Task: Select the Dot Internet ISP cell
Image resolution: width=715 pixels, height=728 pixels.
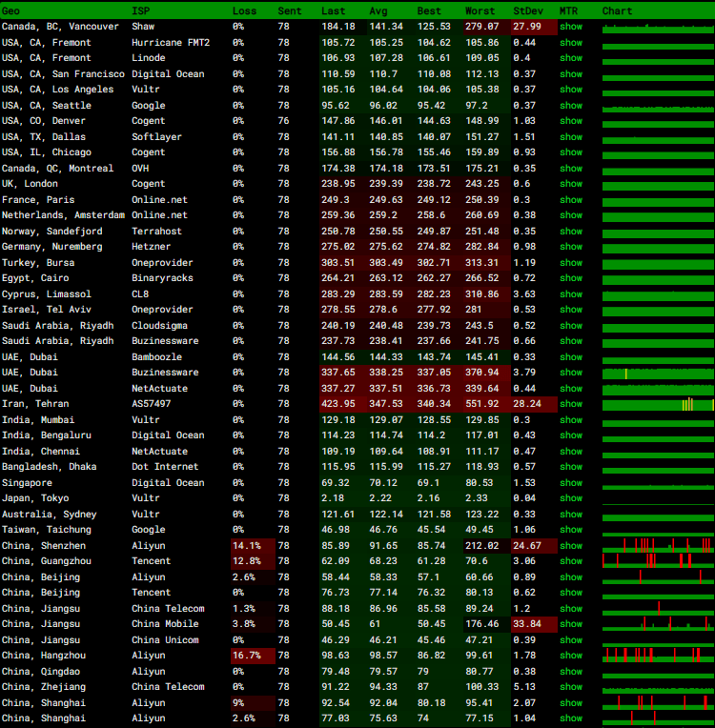Action: [x=165, y=467]
